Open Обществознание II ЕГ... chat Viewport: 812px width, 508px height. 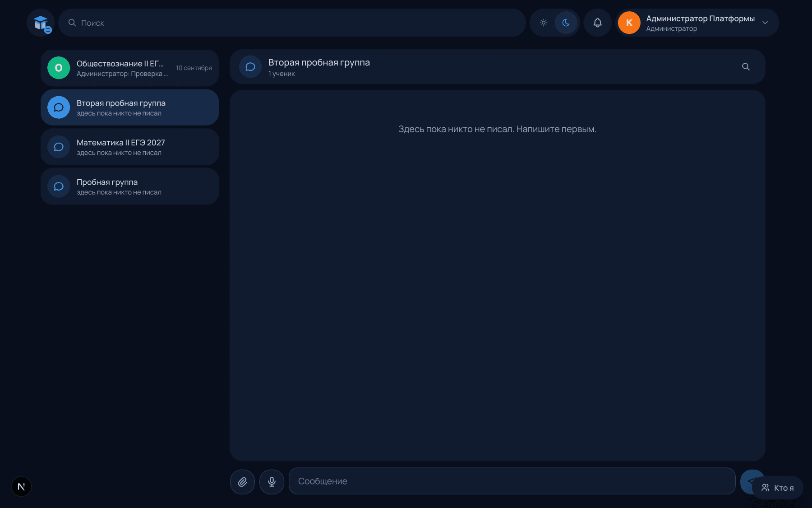130,68
